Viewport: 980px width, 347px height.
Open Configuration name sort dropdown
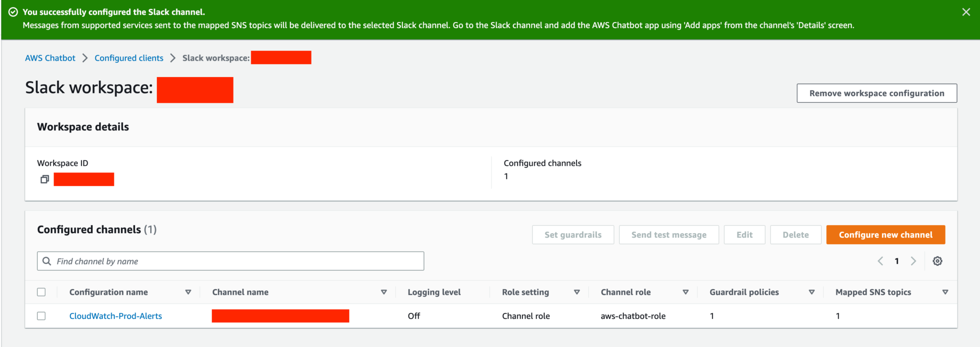pyautogui.click(x=189, y=292)
